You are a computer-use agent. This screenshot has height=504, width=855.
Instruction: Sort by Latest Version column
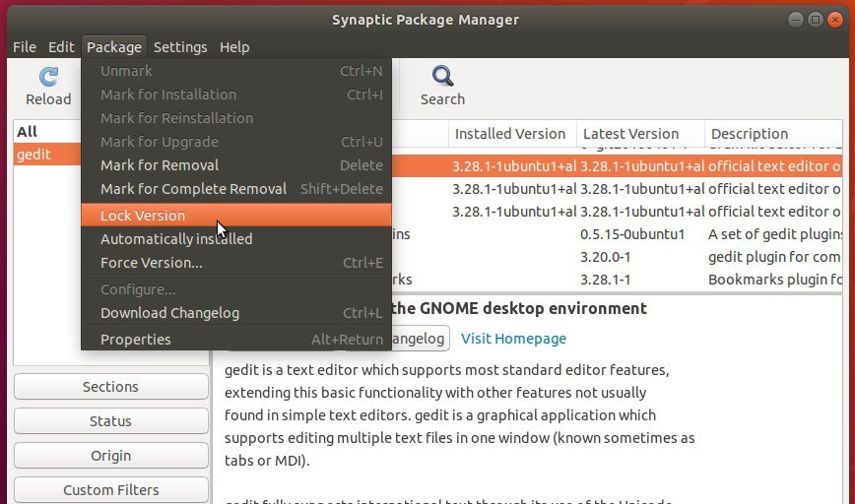point(640,134)
